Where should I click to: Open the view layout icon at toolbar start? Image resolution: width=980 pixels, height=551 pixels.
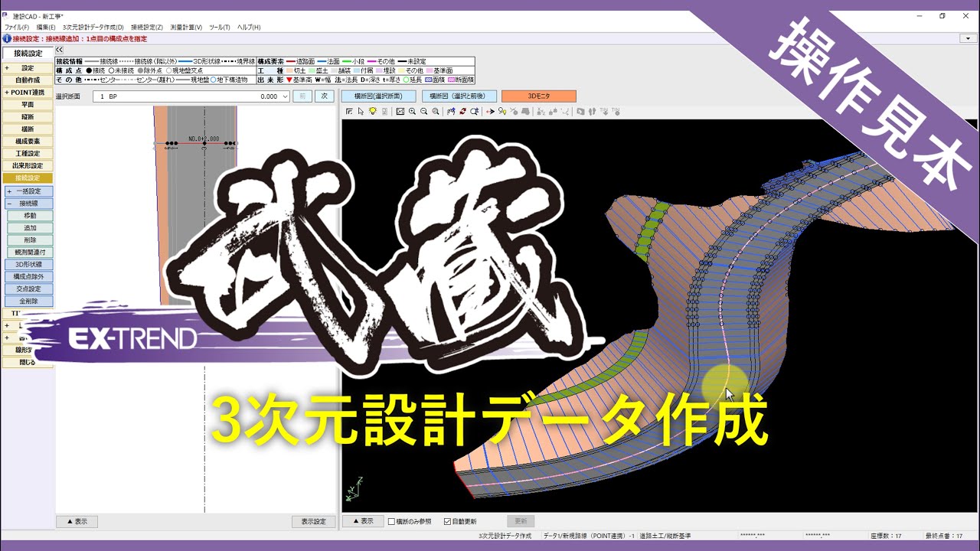349,112
